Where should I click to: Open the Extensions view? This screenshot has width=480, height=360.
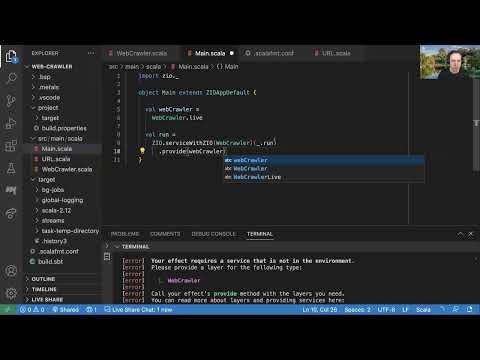11,146
